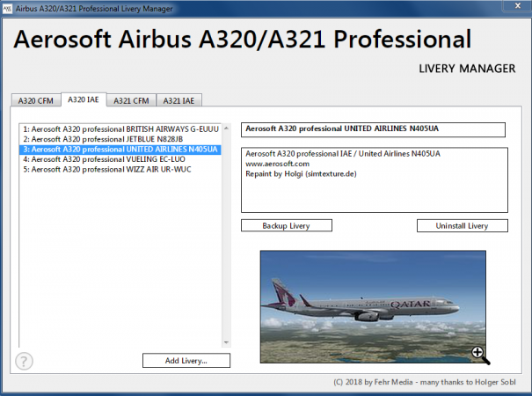Go to the A321 IAE tab
This screenshot has height=396, width=532.
[x=179, y=101]
